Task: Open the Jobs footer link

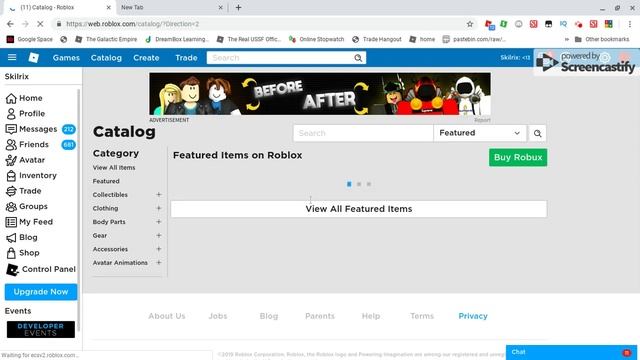Action: click(218, 316)
